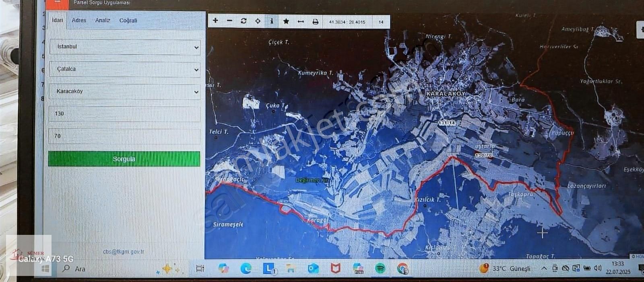The width and height of the screenshot is (644, 282).
Task: Open Spotify from the taskbar
Action: (x=380, y=268)
